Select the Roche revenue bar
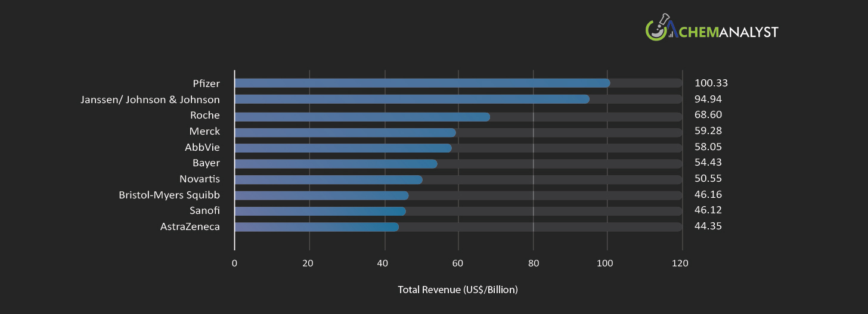The image size is (868, 314). [362, 117]
